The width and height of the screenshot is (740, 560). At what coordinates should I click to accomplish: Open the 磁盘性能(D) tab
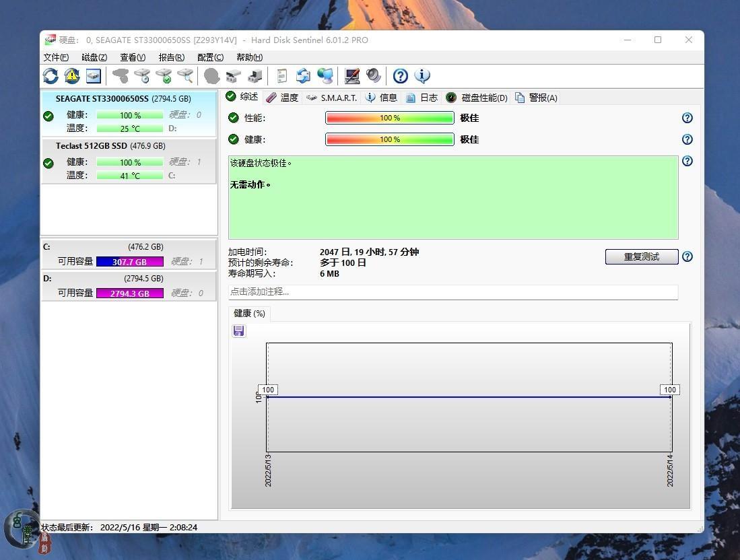tap(477, 98)
